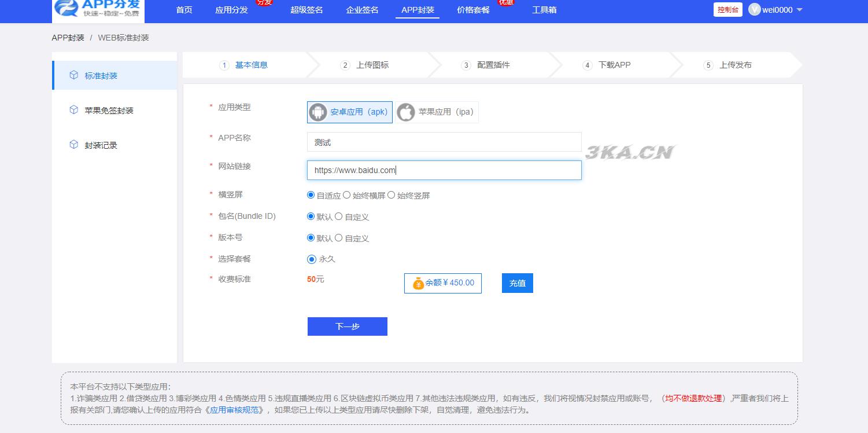This screenshot has height=433, width=868.
Task: Select 始终竖屏 orientation radio button
Action: pyautogui.click(x=391, y=195)
